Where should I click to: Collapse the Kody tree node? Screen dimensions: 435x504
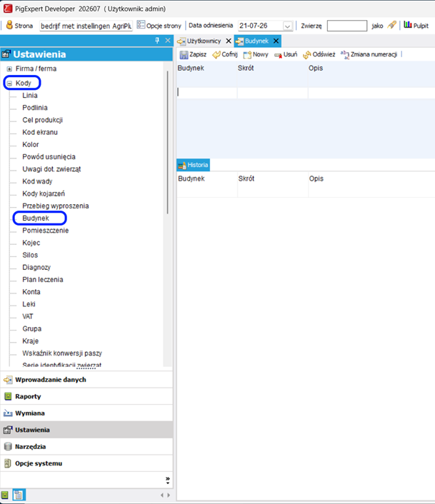click(9, 84)
